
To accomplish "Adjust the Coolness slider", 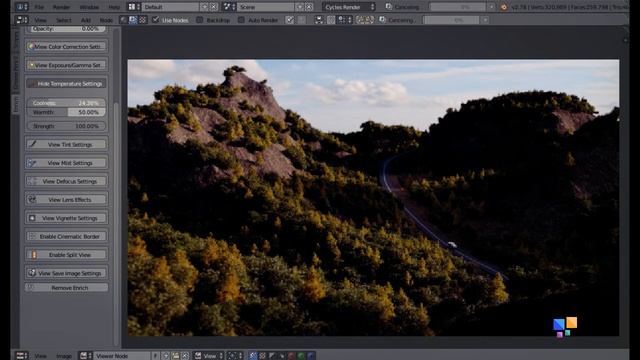I will click(67, 103).
